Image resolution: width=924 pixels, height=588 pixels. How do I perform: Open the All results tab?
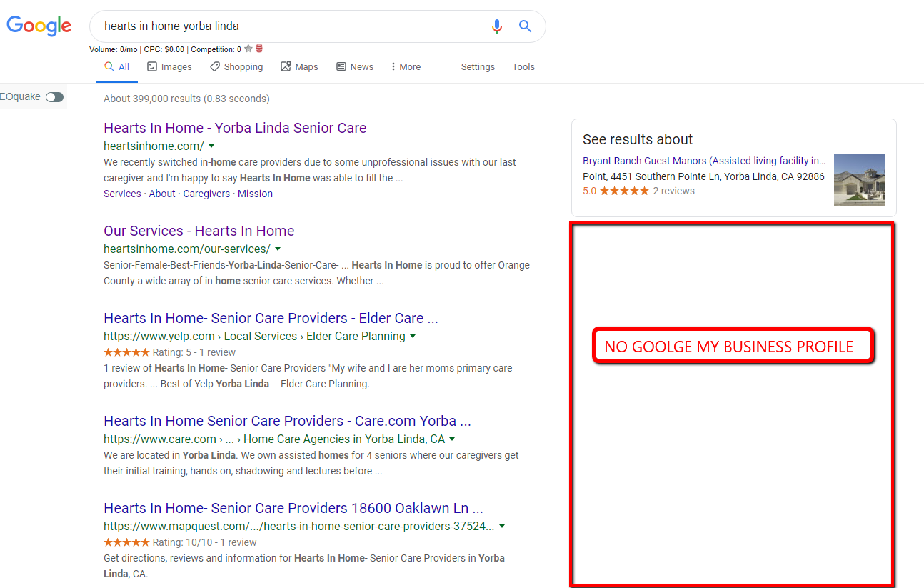(117, 66)
